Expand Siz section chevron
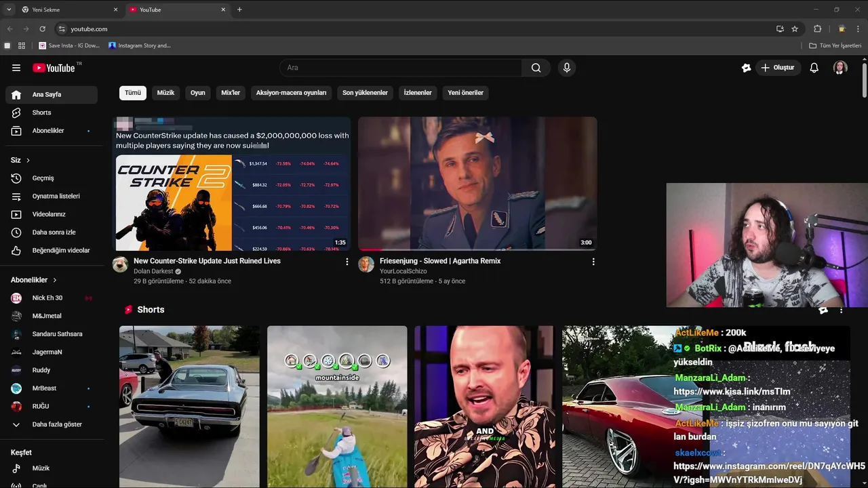The width and height of the screenshot is (868, 488). click(x=28, y=161)
